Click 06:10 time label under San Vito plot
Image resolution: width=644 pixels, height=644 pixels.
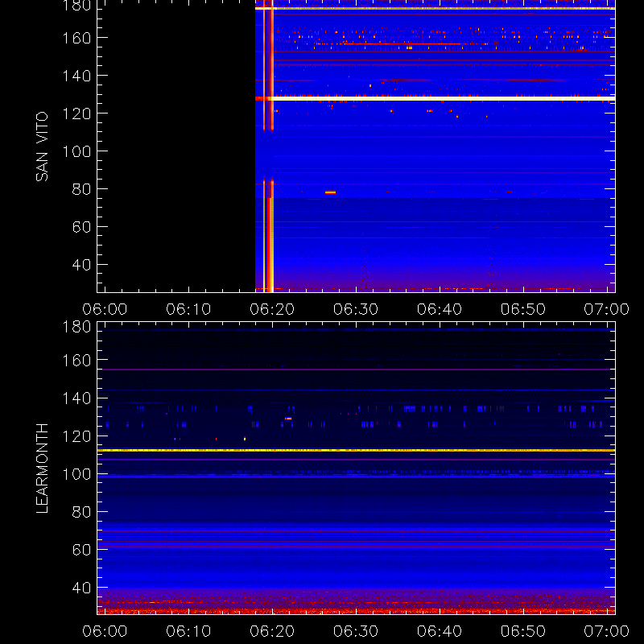188,309
